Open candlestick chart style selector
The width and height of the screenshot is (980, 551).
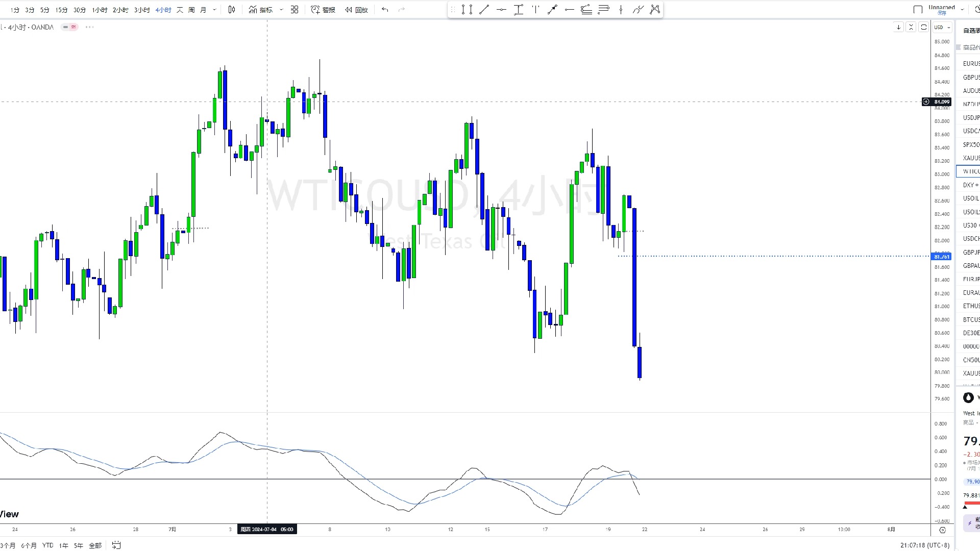click(232, 10)
